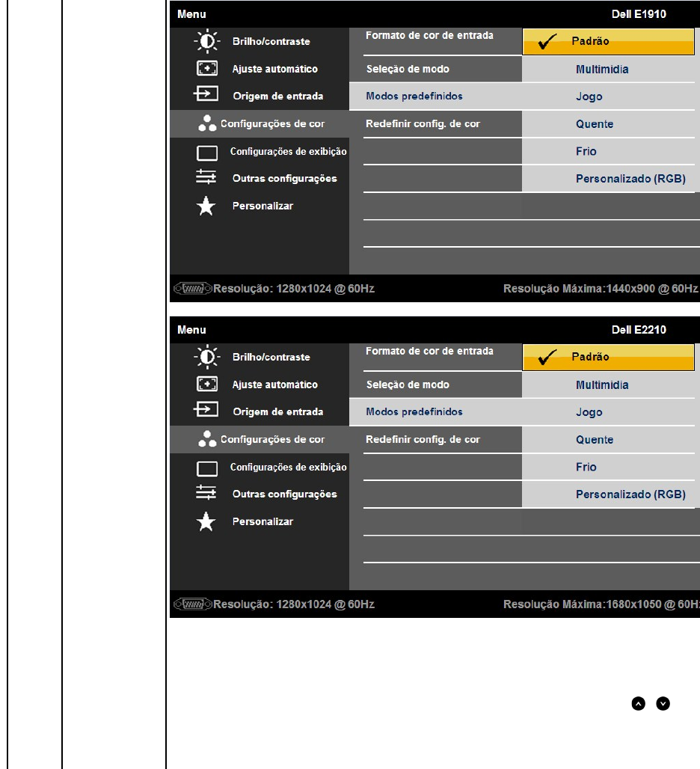Click Resolução: 1280x1024 @ 60Hz in E1910 menu
The image size is (700, 769).
[x=294, y=289]
